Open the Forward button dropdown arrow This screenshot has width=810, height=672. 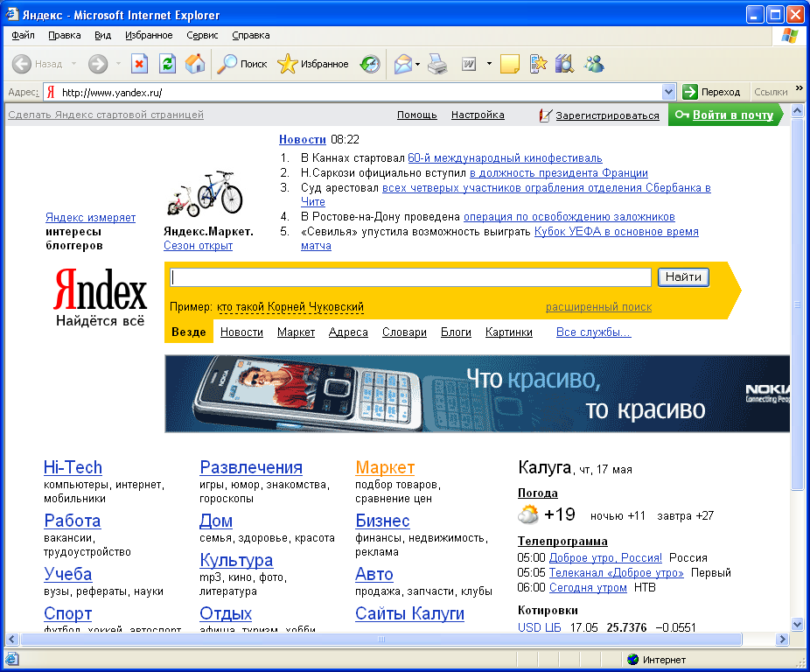click(118, 64)
